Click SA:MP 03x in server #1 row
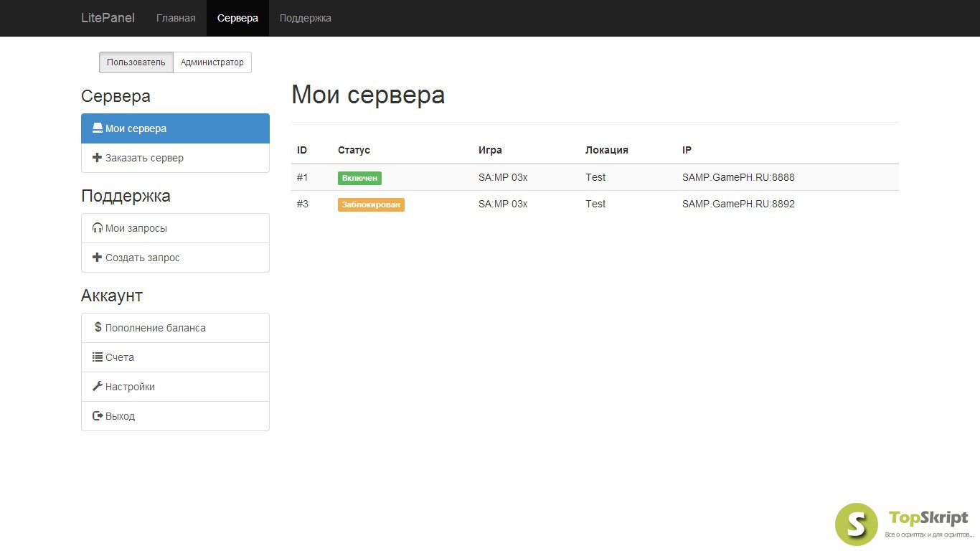980x551 pixels. pyautogui.click(x=503, y=177)
